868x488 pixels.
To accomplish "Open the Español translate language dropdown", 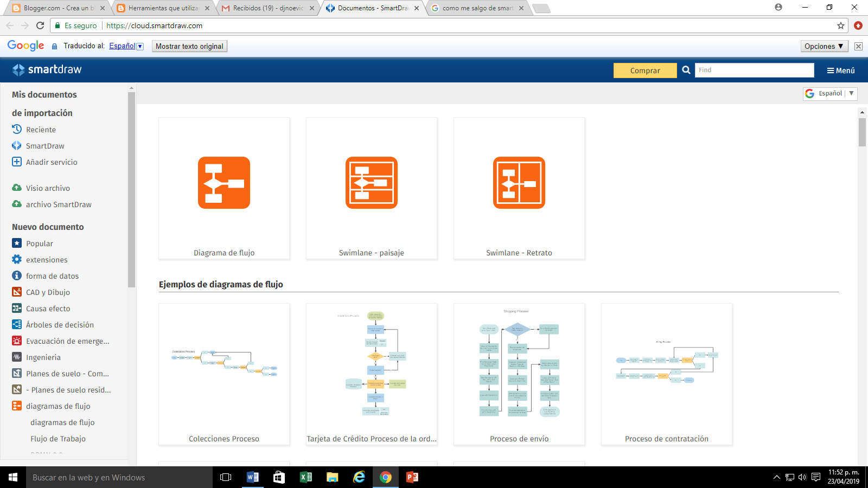I will coord(126,46).
